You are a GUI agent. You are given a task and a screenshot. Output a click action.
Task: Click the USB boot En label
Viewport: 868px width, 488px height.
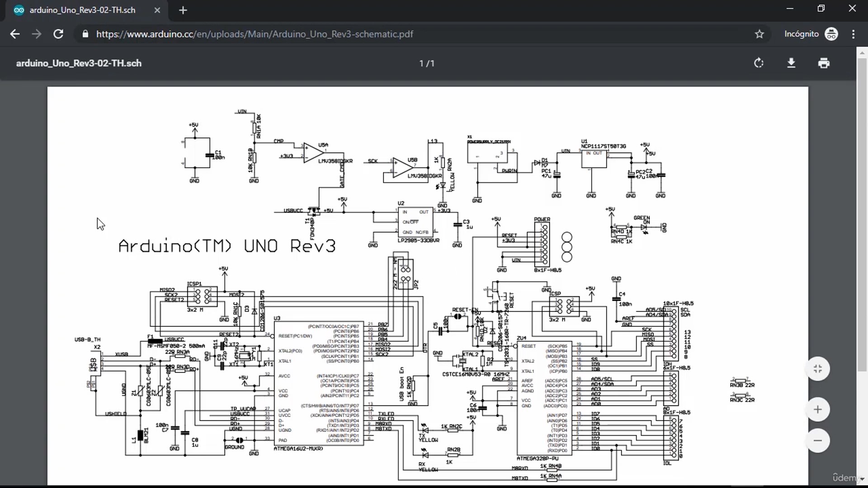[401, 384]
